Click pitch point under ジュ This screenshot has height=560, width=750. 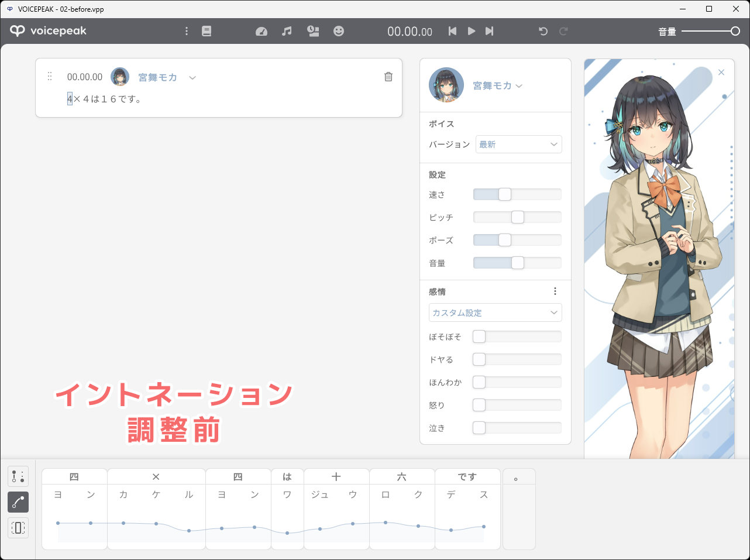pos(320,529)
